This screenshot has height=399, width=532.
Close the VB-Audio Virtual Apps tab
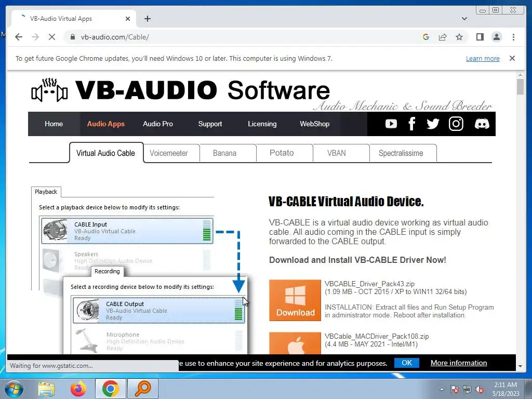tap(128, 19)
